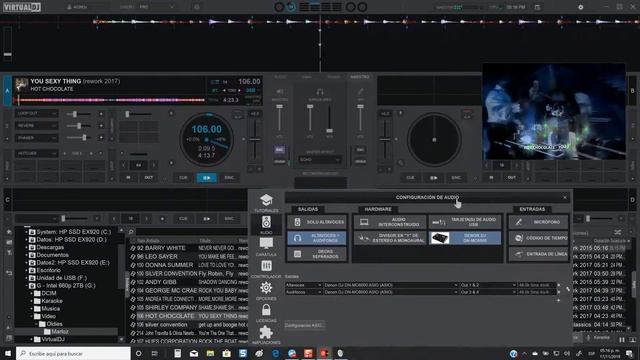
Task: Open the Carátula monitor icon
Action: [266, 244]
